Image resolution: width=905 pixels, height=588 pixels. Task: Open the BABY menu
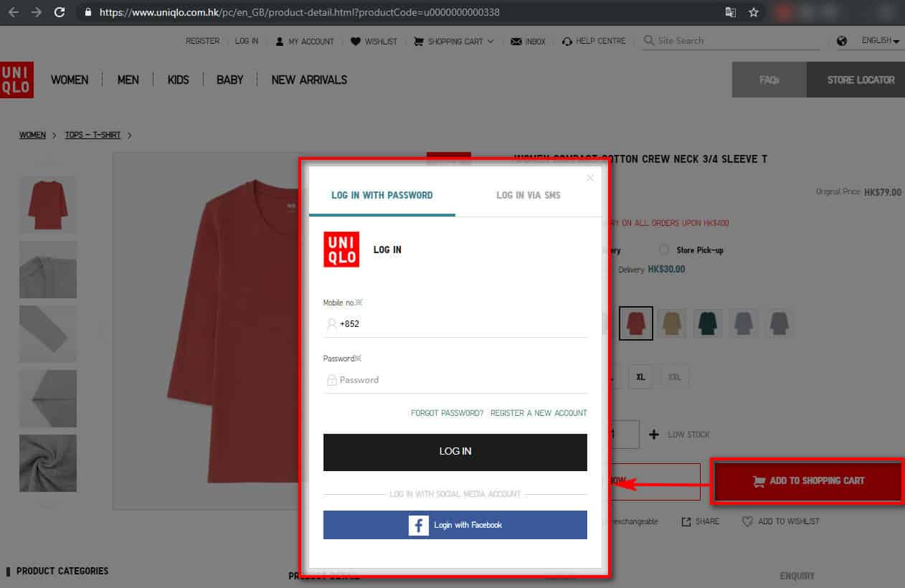click(x=230, y=80)
